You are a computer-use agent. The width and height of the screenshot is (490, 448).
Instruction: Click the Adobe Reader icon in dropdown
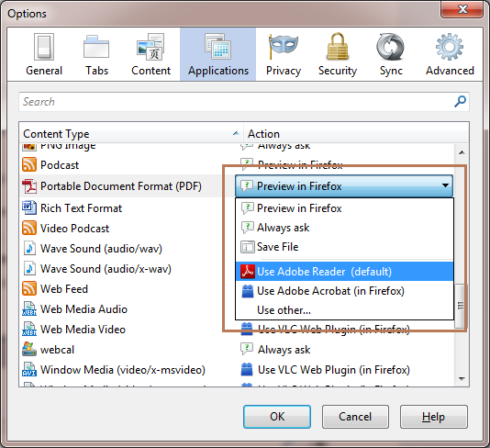tap(248, 272)
